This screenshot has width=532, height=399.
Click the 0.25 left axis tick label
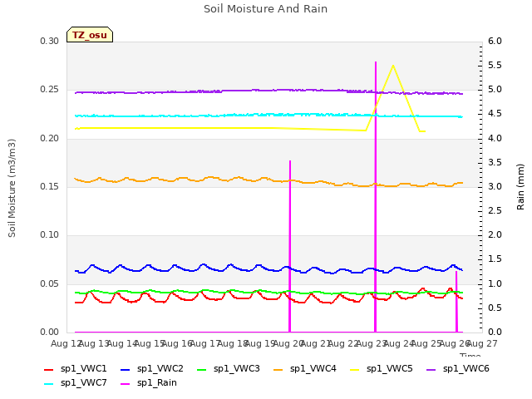pyautogui.click(x=50, y=90)
